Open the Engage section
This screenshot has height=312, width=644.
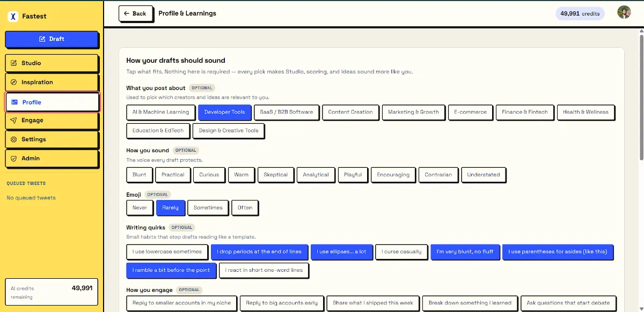click(x=52, y=121)
